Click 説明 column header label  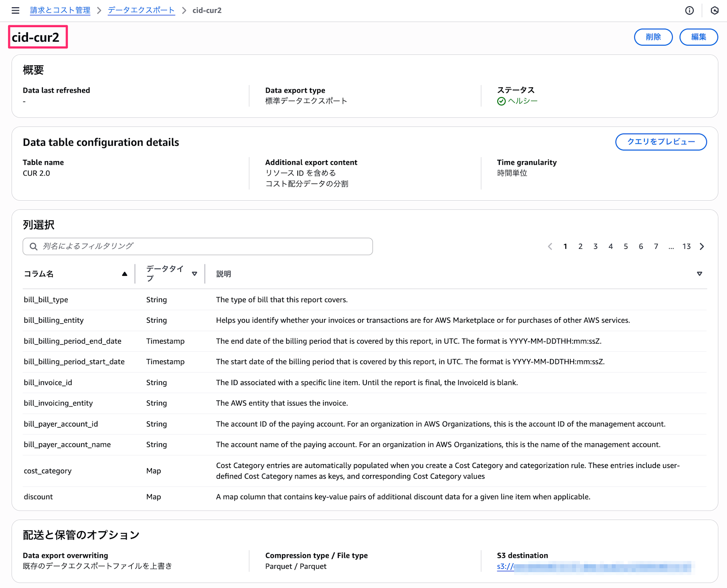click(224, 274)
